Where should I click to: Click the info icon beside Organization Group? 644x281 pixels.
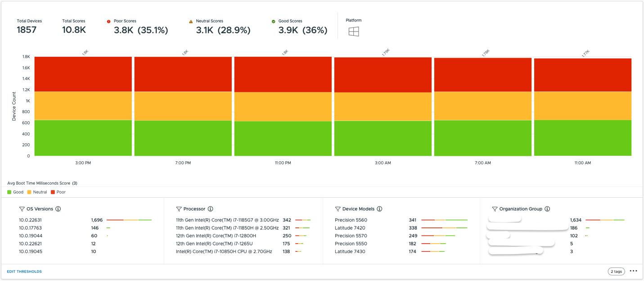[x=547, y=208]
